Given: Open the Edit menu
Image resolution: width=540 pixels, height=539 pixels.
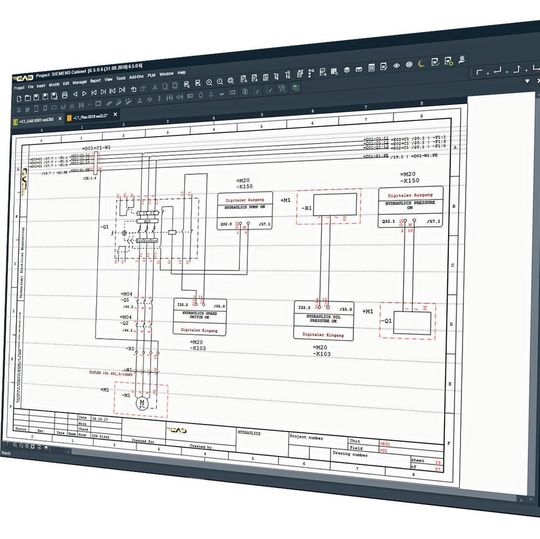Looking at the screenshot, I should click(x=66, y=83).
